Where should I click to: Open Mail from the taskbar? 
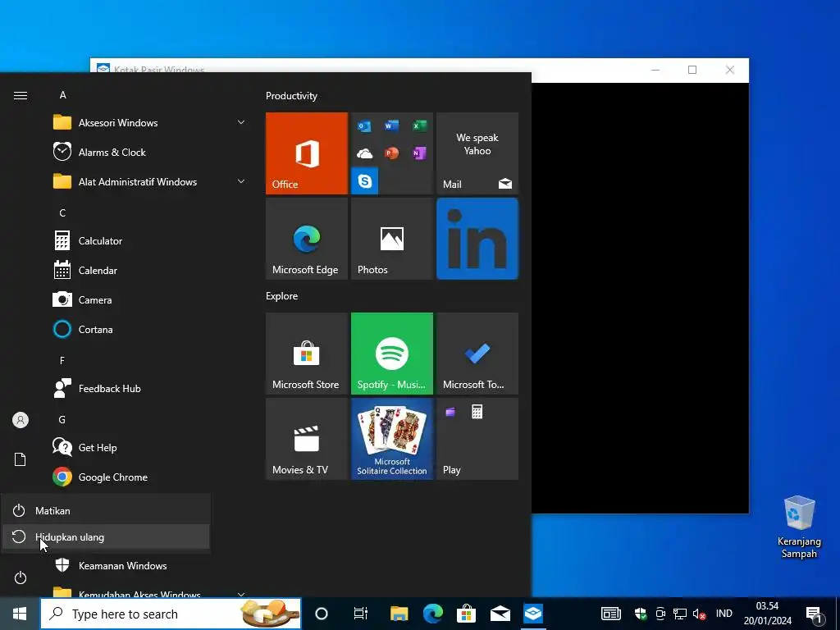point(500,614)
